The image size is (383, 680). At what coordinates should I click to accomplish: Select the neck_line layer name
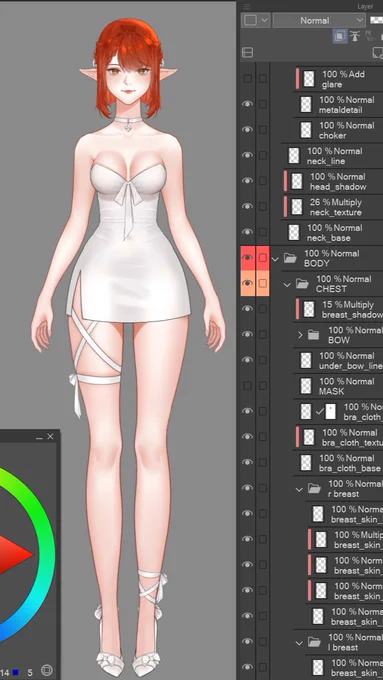[x=326, y=161]
